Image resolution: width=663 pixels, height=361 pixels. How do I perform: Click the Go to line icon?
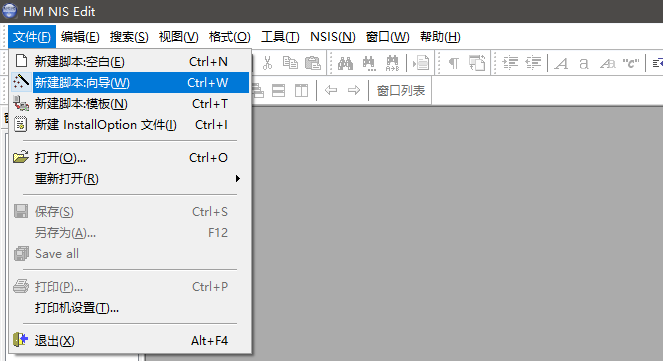coord(421,63)
